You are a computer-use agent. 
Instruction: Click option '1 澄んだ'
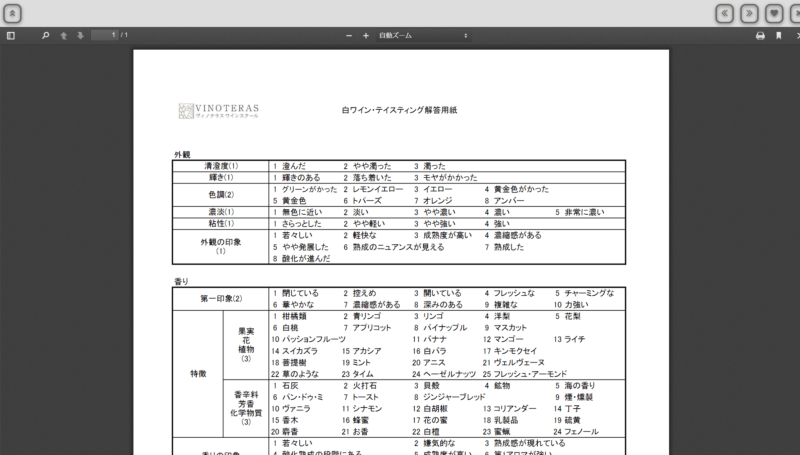coord(289,166)
